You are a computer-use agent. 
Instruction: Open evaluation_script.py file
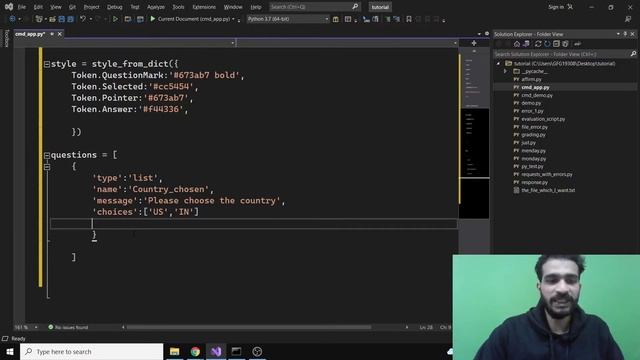543,119
